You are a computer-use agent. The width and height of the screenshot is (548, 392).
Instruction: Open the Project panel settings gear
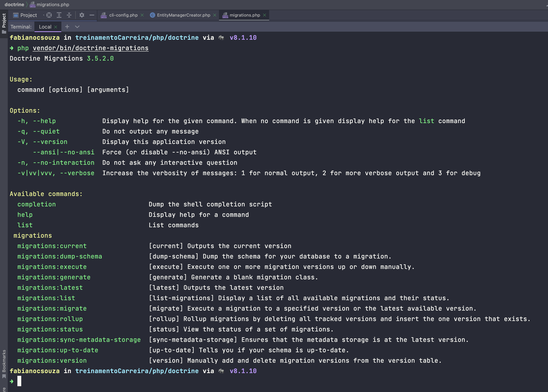82,15
